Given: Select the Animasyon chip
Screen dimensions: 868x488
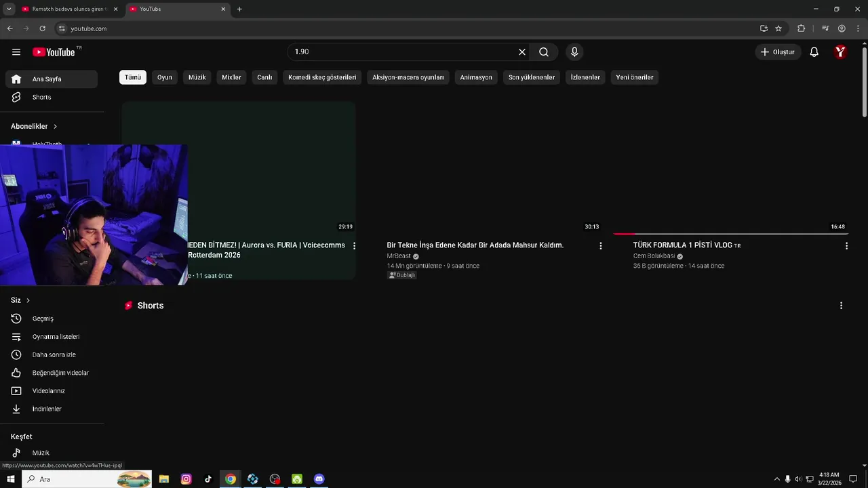Looking at the screenshot, I should point(476,77).
